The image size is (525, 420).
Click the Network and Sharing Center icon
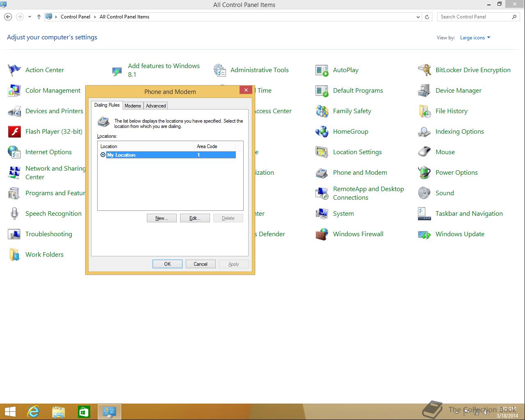(14, 173)
